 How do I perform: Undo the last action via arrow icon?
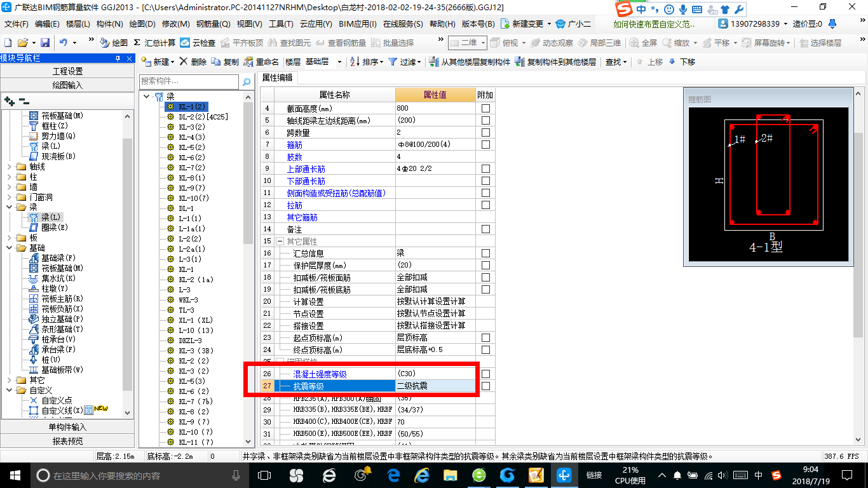click(x=63, y=43)
